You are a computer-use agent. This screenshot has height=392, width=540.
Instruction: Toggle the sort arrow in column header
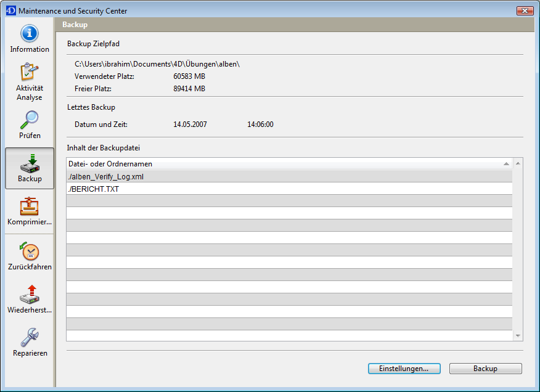coord(506,164)
